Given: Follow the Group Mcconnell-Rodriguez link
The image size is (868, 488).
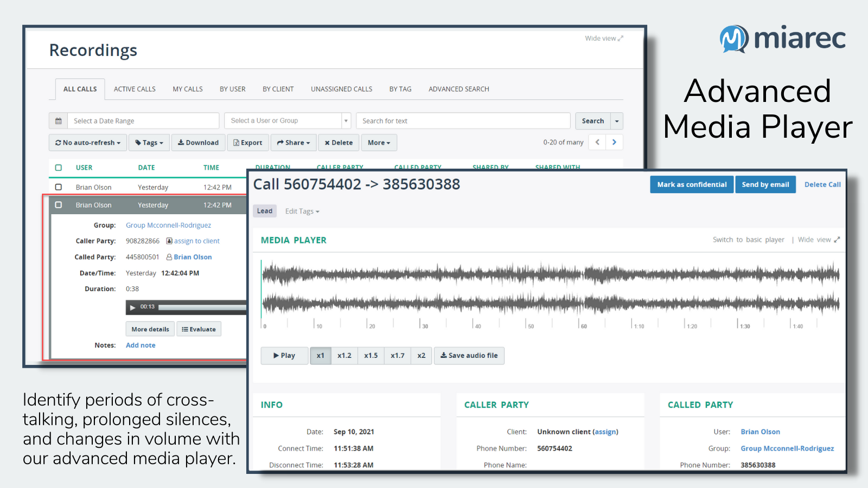Looking at the screenshot, I should coord(168,225).
